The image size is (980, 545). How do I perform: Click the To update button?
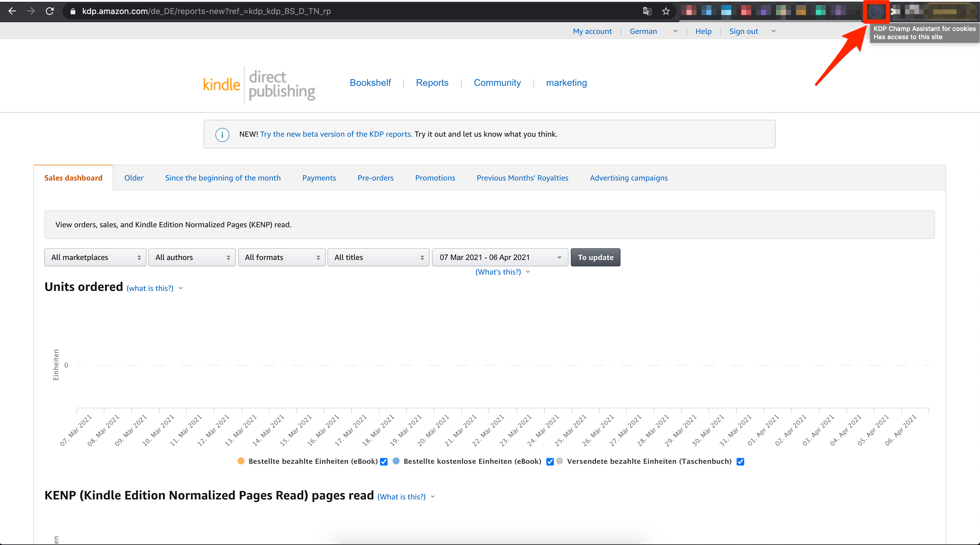[x=595, y=257]
